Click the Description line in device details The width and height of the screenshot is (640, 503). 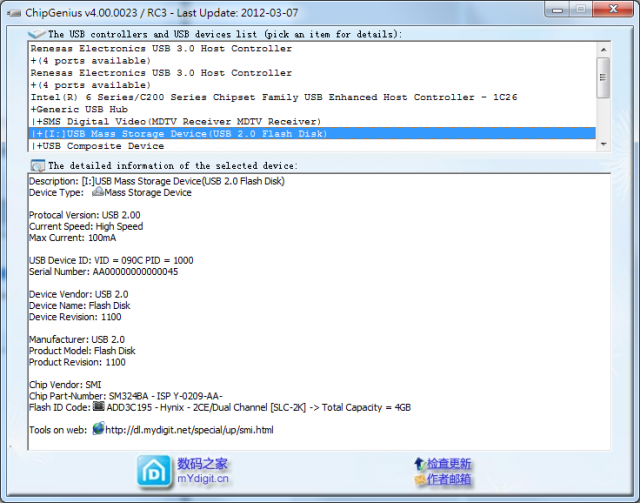[x=157, y=181]
